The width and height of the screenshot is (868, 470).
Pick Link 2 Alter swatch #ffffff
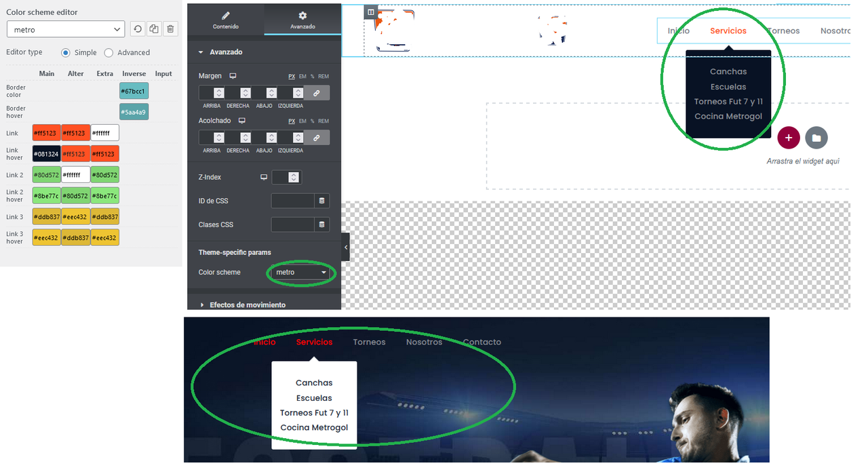coord(76,174)
